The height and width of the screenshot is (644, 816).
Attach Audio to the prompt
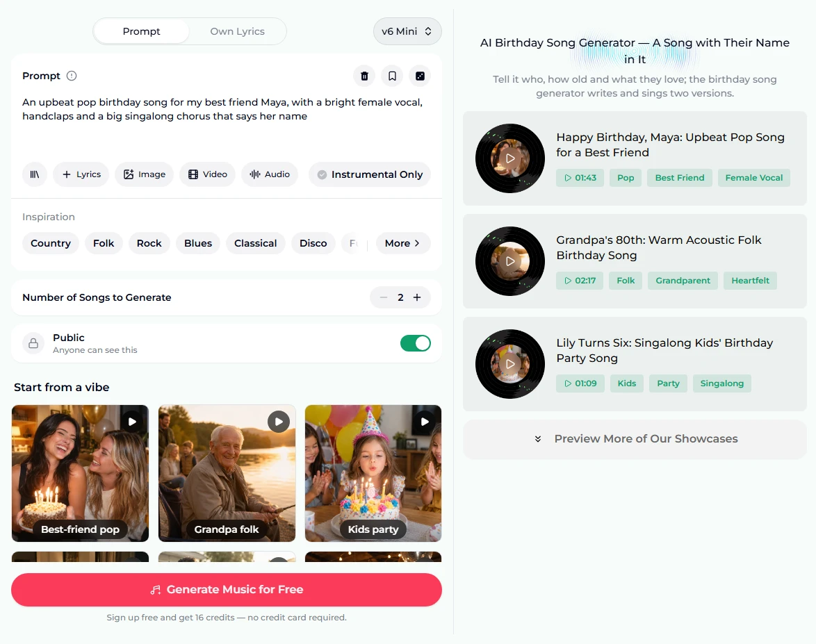coord(270,174)
